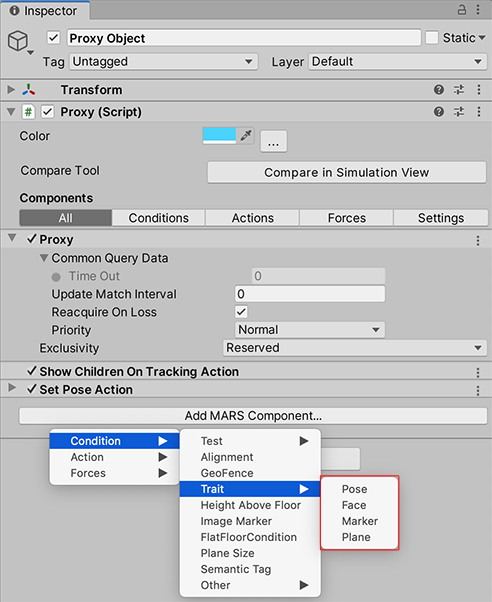Select Image Marker condition
This screenshot has width=492, height=602.
pyautogui.click(x=250, y=521)
